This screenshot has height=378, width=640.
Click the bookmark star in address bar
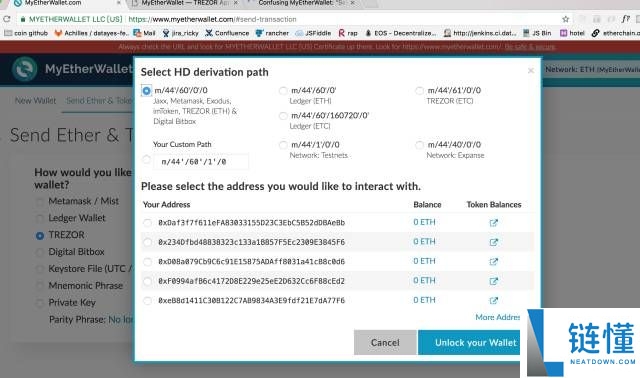coord(565,19)
